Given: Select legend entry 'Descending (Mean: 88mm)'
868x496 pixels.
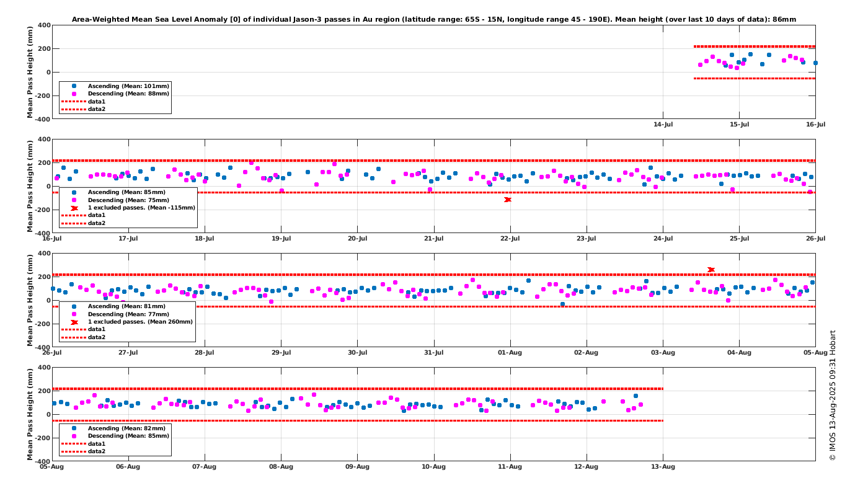Looking at the screenshot, I should pyautogui.click(x=129, y=94).
